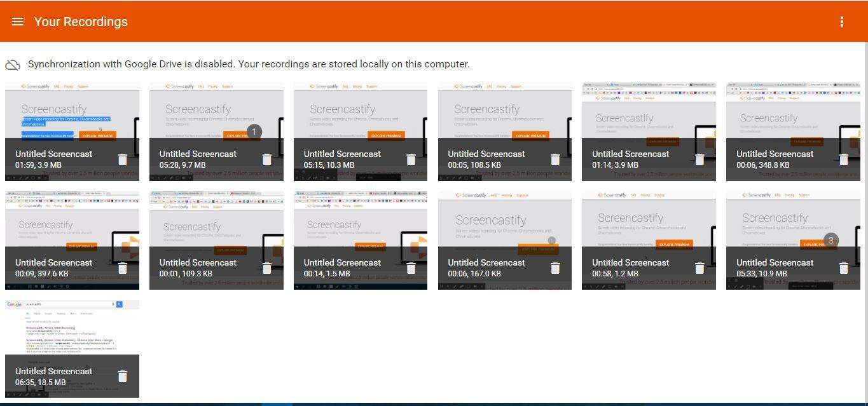
Task: Delete the 00:58, 1.2 MB recording
Action: (700, 267)
